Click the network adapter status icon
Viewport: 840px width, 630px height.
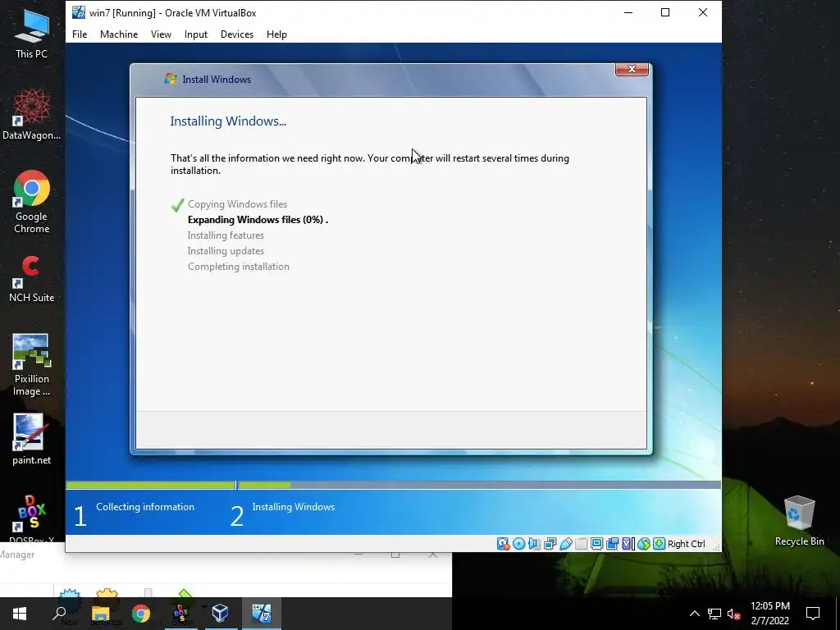(550, 544)
